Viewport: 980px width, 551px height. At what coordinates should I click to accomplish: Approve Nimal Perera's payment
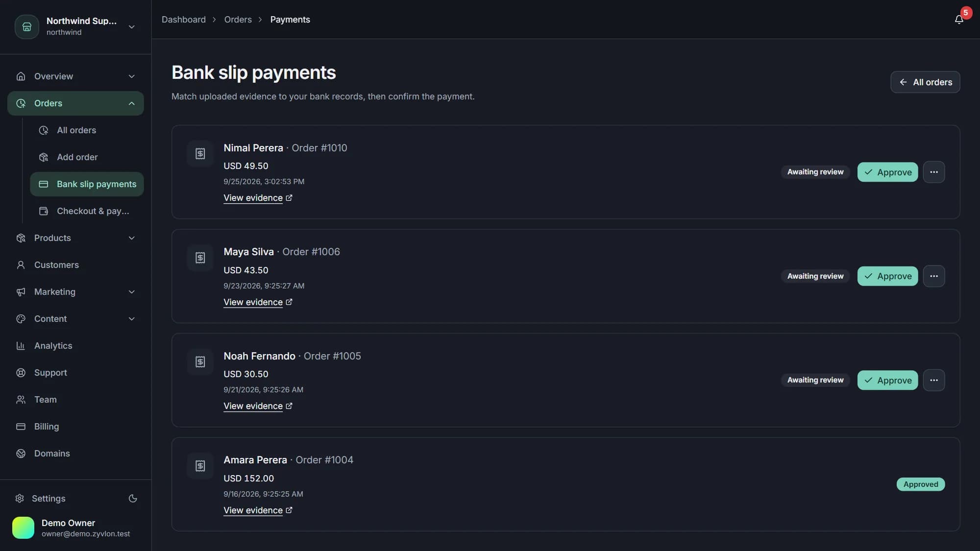click(887, 172)
